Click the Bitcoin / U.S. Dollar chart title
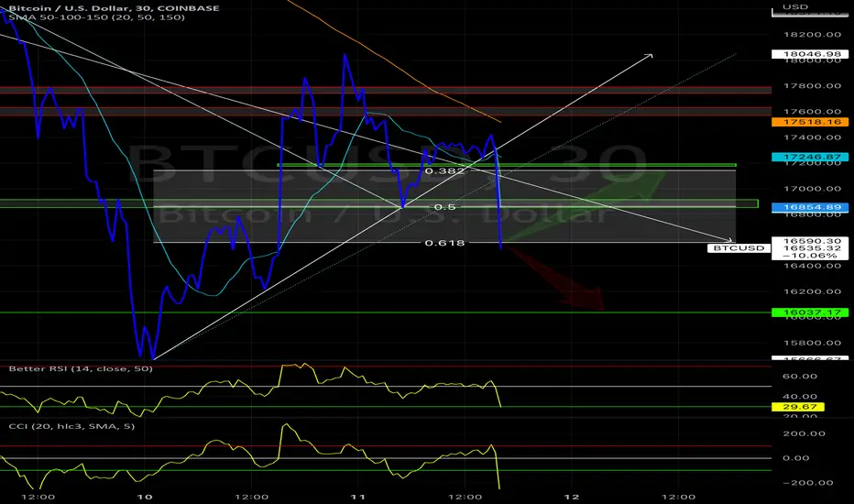The height and width of the screenshot is (504, 854). tap(114, 7)
